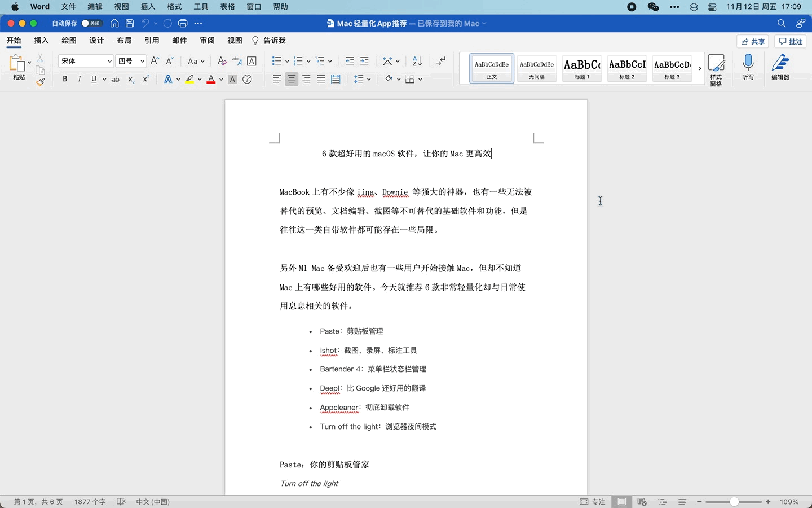Select the Format Painter brush
The width and height of the screenshot is (812, 508).
[40, 82]
